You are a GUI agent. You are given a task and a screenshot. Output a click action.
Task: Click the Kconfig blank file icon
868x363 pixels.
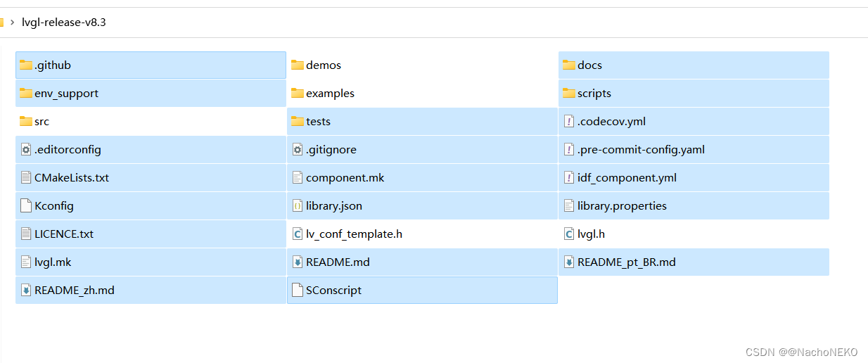[x=26, y=205]
